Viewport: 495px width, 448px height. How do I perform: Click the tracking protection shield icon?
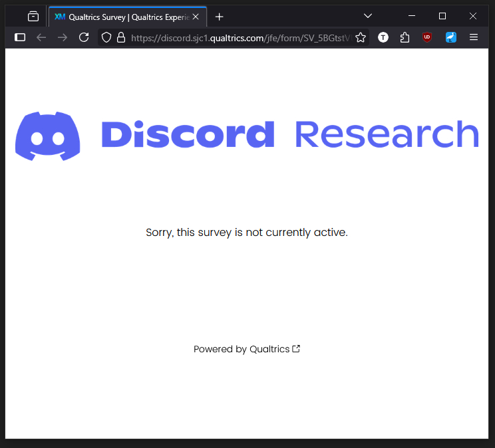pos(106,37)
